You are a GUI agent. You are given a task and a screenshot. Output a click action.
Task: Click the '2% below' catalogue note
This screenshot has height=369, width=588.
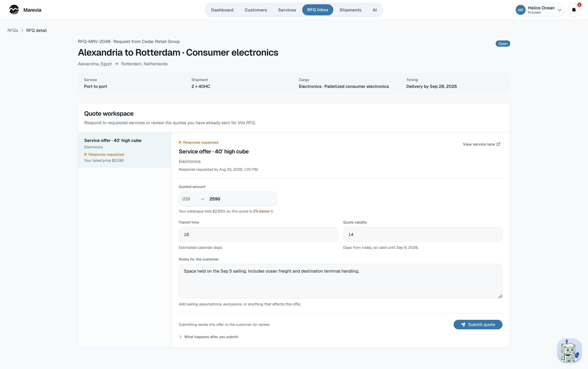click(x=261, y=211)
